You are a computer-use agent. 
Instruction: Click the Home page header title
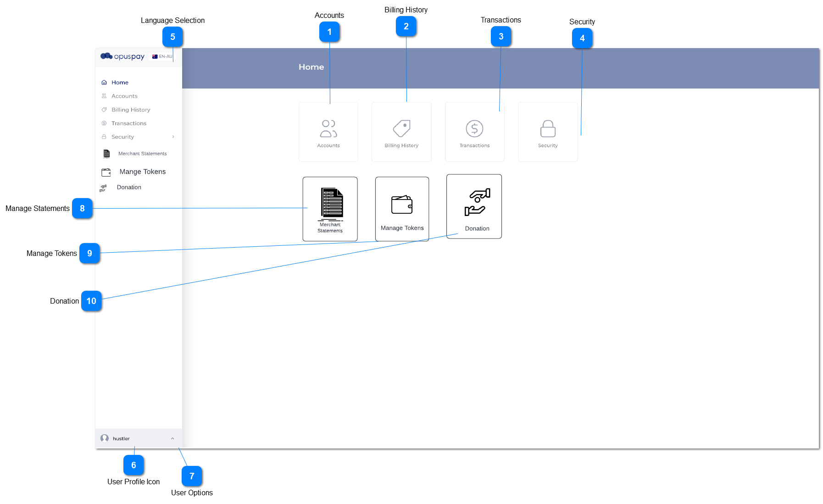(x=311, y=67)
